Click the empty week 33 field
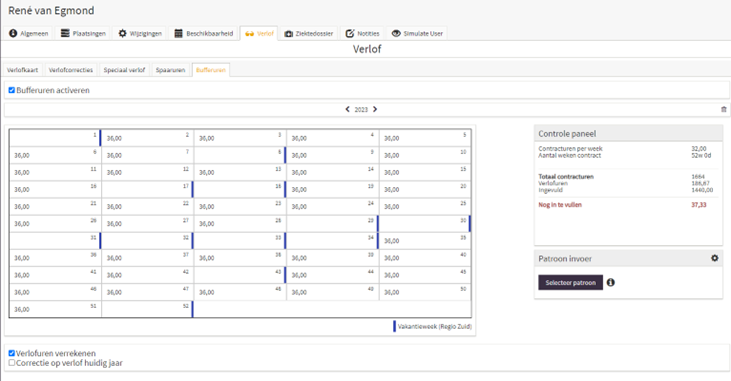 (x=240, y=241)
